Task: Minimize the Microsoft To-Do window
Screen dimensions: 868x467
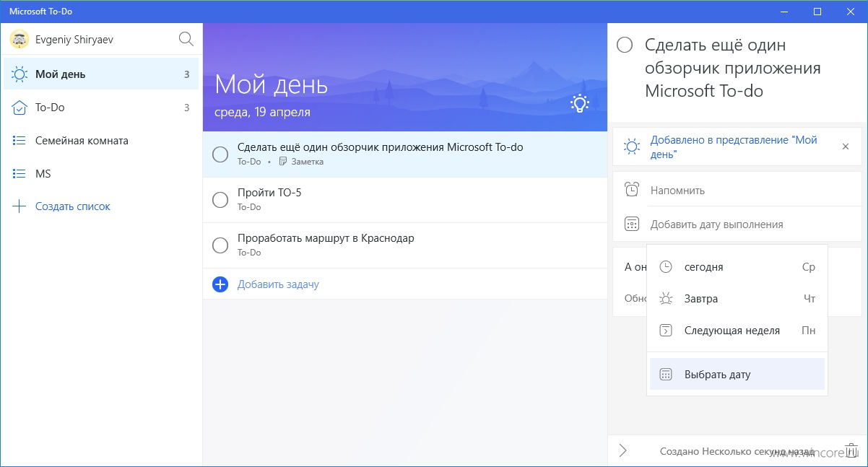Action: pos(784,11)
